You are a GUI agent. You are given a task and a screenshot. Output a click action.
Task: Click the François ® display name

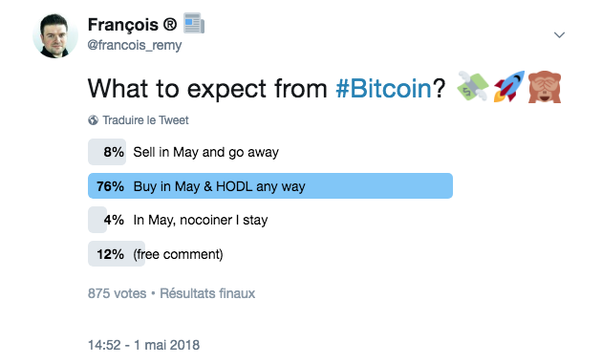point(133,25)
